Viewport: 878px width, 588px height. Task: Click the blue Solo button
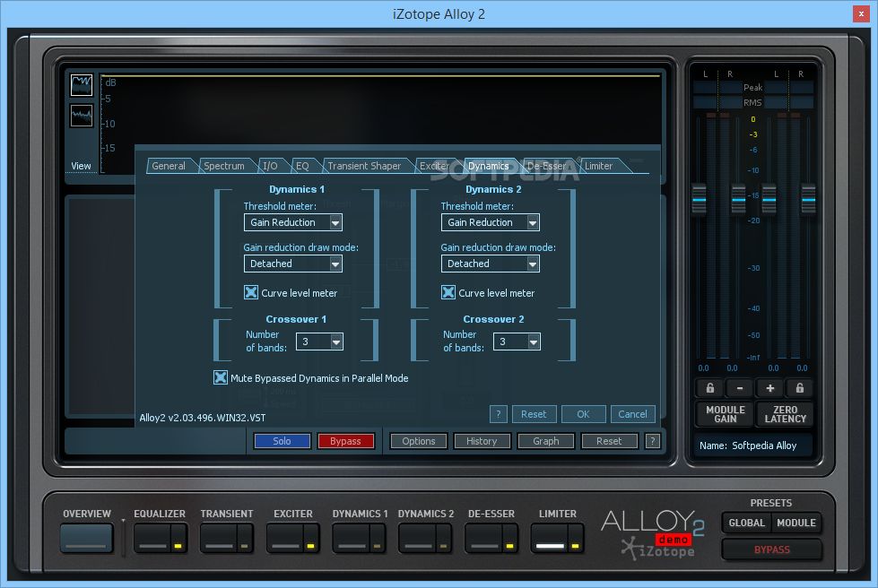(283, 441)
